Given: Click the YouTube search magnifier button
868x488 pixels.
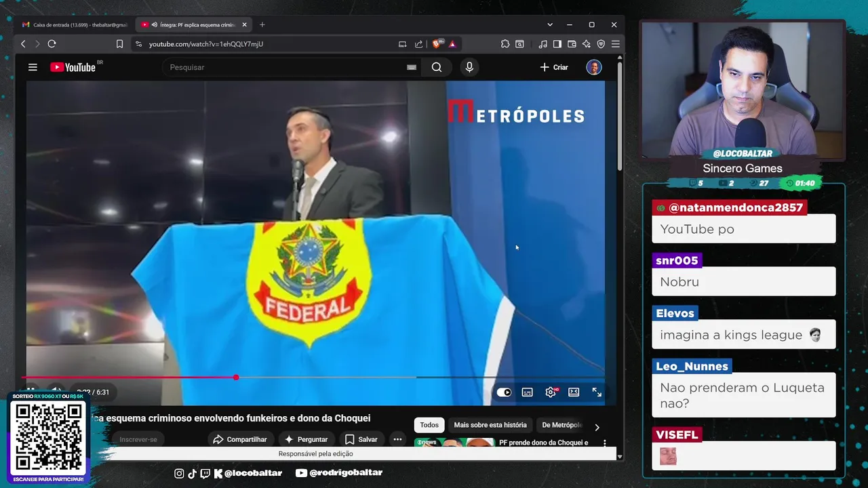Looking at the screenshot, I should tap(437, 67).
